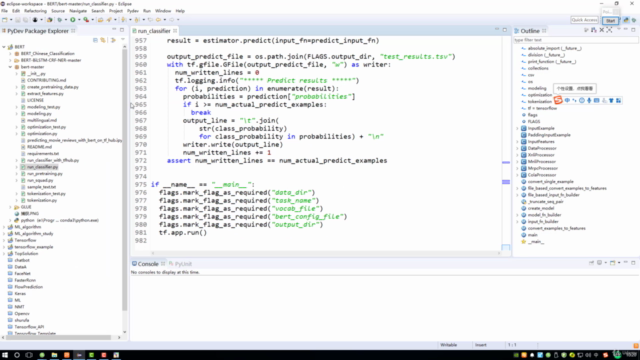
Task: Click the Open folder toolbar icon
Action: 100,20
